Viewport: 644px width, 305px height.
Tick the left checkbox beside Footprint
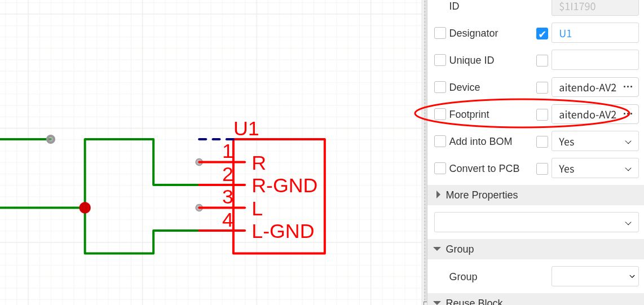440,114
